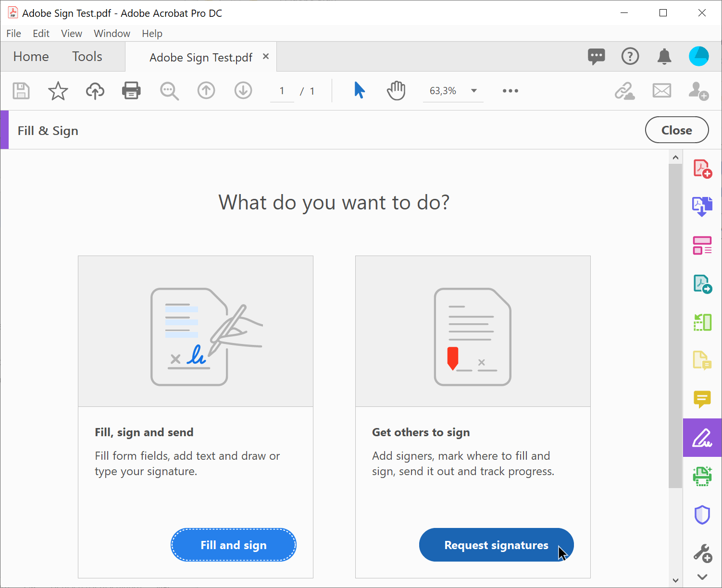Open the wrench with plus sidebar tool
The height and width of the screenshot is (588, 722).
click(x=702, y=553)
